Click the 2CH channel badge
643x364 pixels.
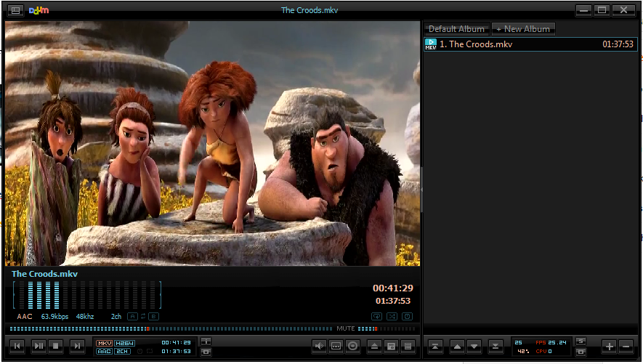tap(122, 352)
